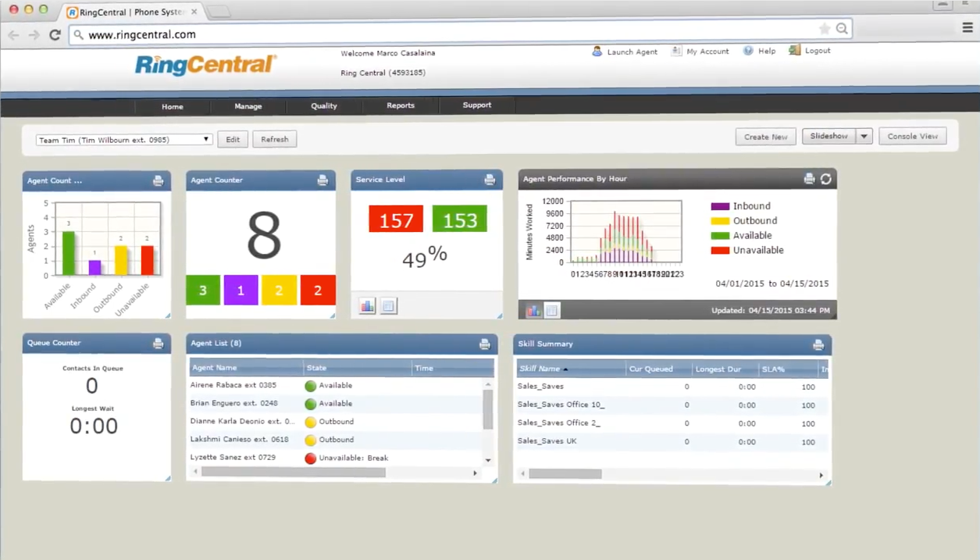The image size is (980, 560).
Task: Click the red 157 service level box
Action: coord(396,219)
